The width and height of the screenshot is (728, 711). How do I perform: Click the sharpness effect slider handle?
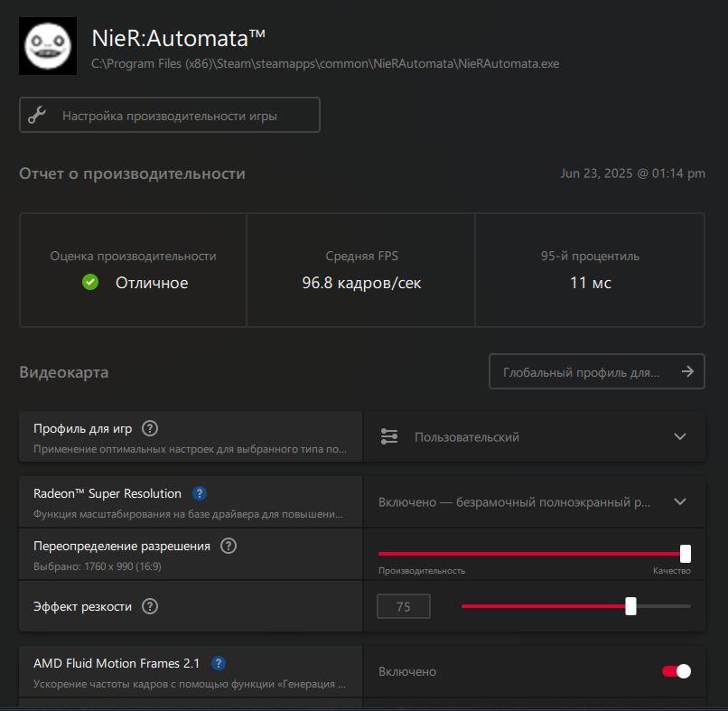(x=630, y=606)
